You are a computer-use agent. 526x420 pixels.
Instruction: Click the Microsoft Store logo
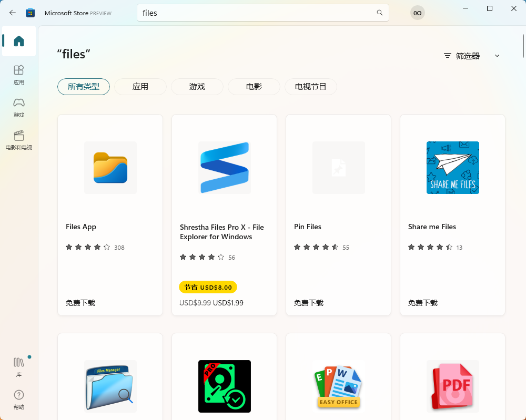(30, 13)
